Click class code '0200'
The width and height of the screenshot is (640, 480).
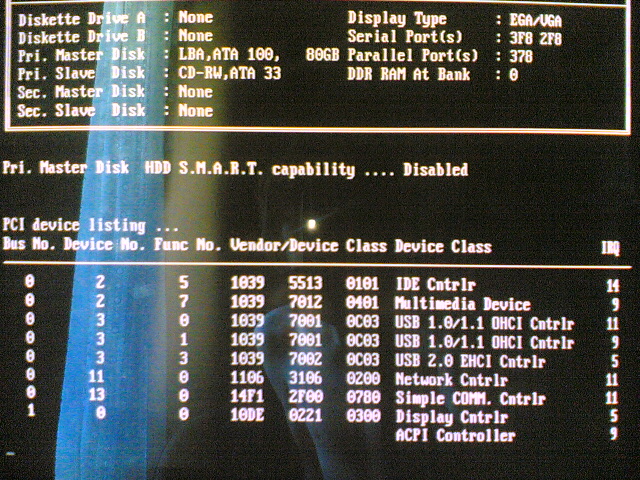point(363,378)
